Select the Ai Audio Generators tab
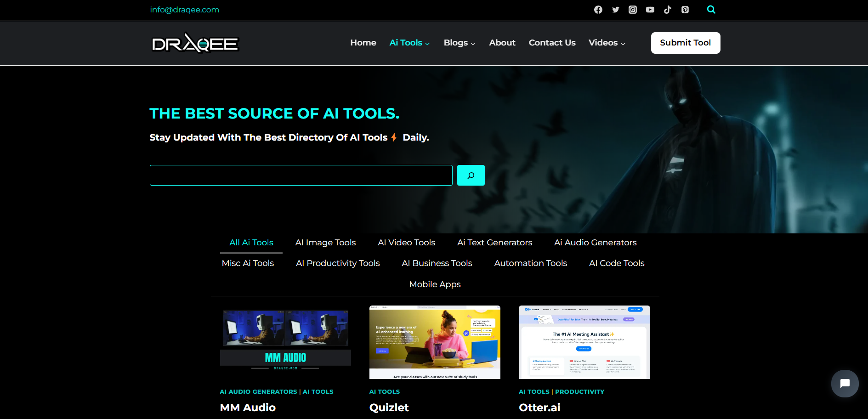The image size is (868, 419). point(595,243)
